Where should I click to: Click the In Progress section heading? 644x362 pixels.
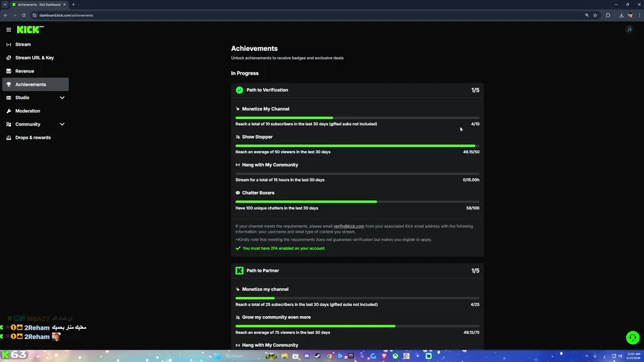tap(245, 73)
